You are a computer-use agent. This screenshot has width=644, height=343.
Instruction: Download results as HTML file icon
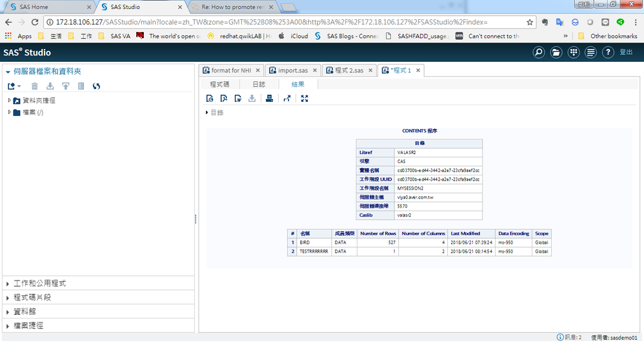[x=210, y=99]
